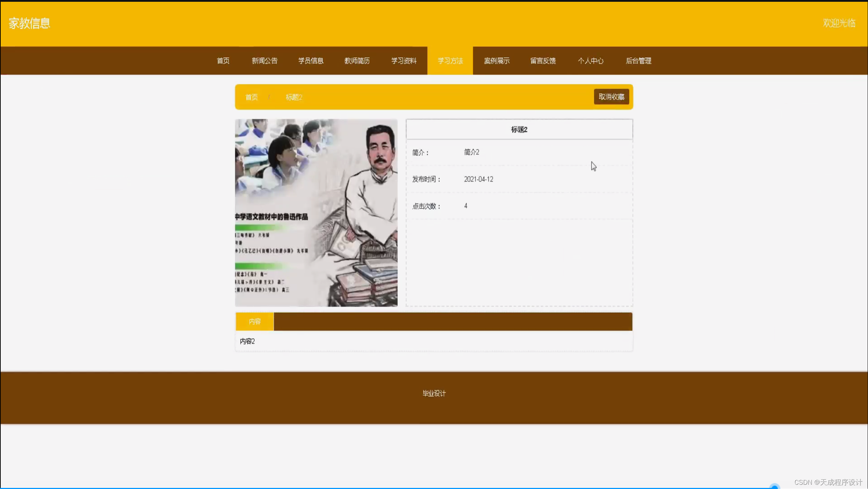Click the 取消收藏 unfavorite button
Viewport: 868px width, 489px height.
point(611,96)
